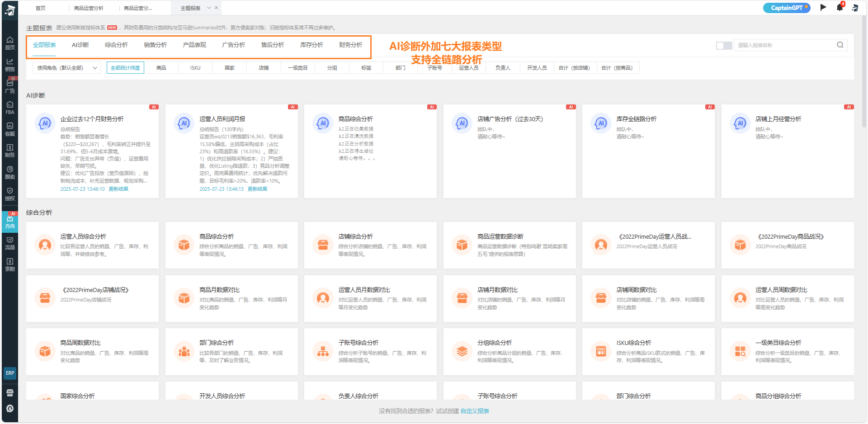
Task: Click the play icon in top bar
Action: pyautogui.click(x=823, y=7)
